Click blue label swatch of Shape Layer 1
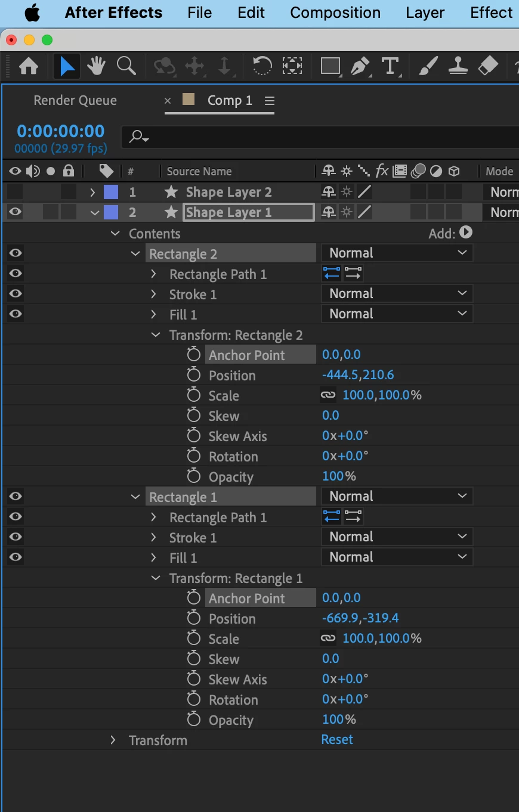Viewport: 519px width, 812px height. [x=111, y=212]
